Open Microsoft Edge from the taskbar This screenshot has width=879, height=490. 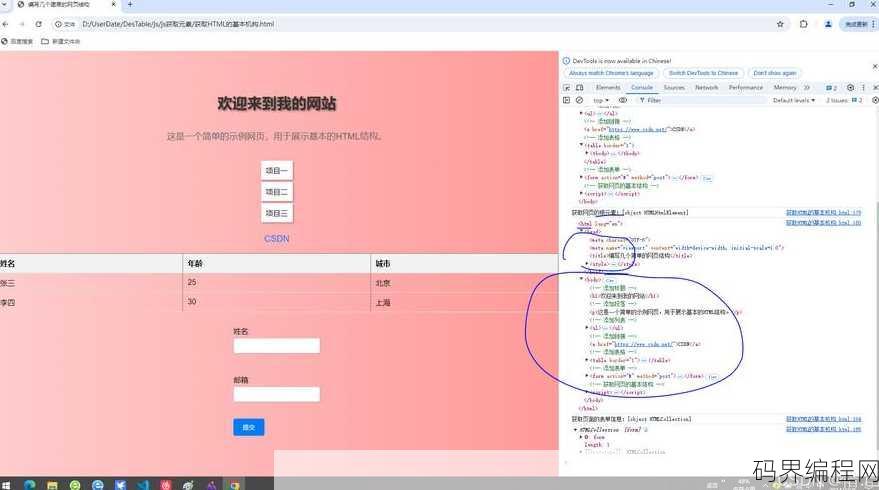coord(30,485)
